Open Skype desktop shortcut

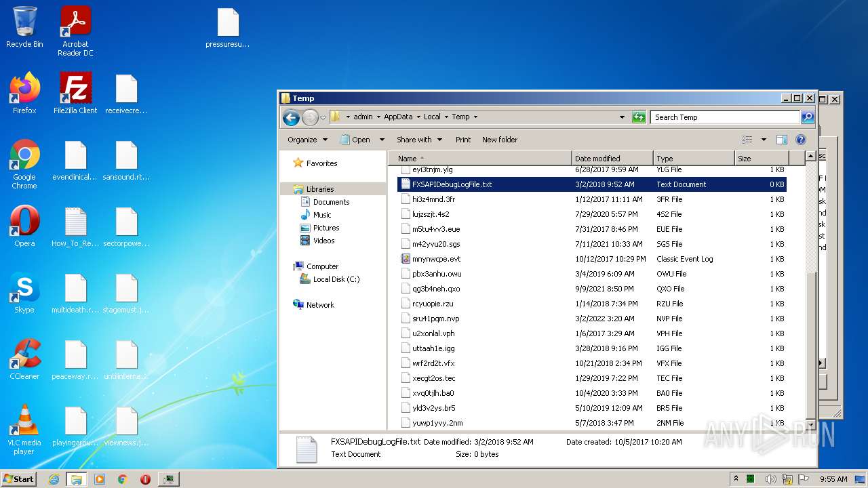[24, 293]
